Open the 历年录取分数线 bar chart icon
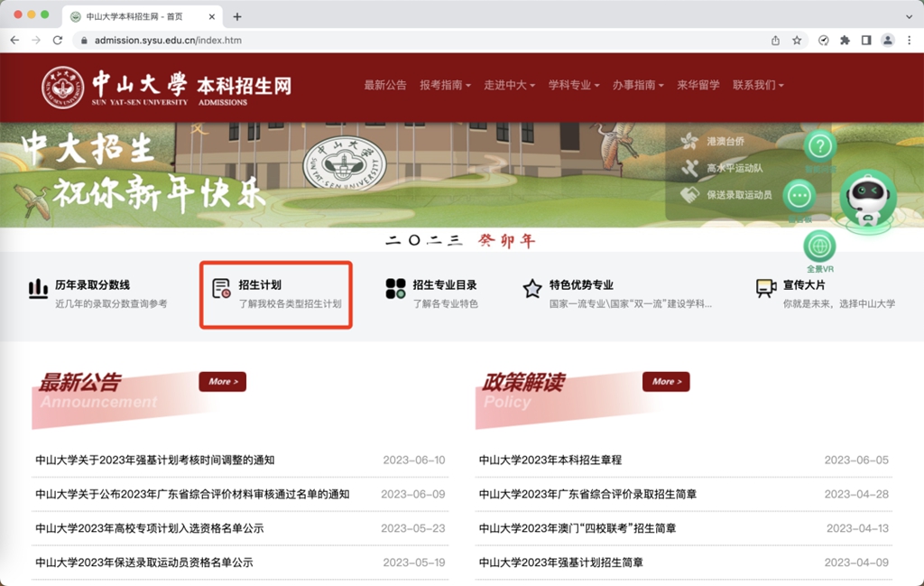This screenshot has width=924, height=586. click(x=38, y=289)
